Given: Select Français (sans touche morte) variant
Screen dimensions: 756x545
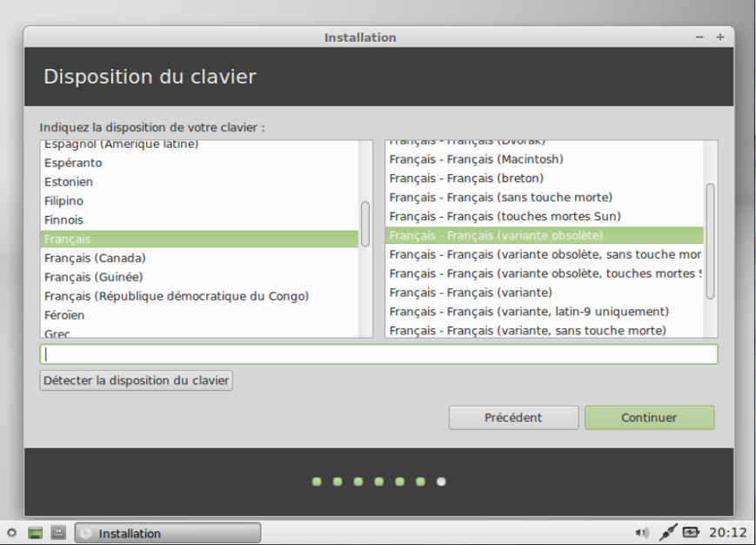Looking at the screenshot, I should [545, 198].
